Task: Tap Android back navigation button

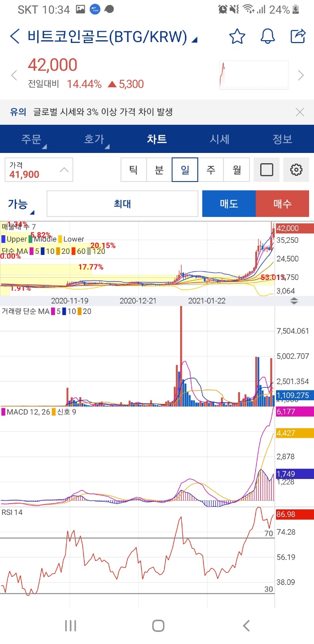Action: (x=246, y=625)
